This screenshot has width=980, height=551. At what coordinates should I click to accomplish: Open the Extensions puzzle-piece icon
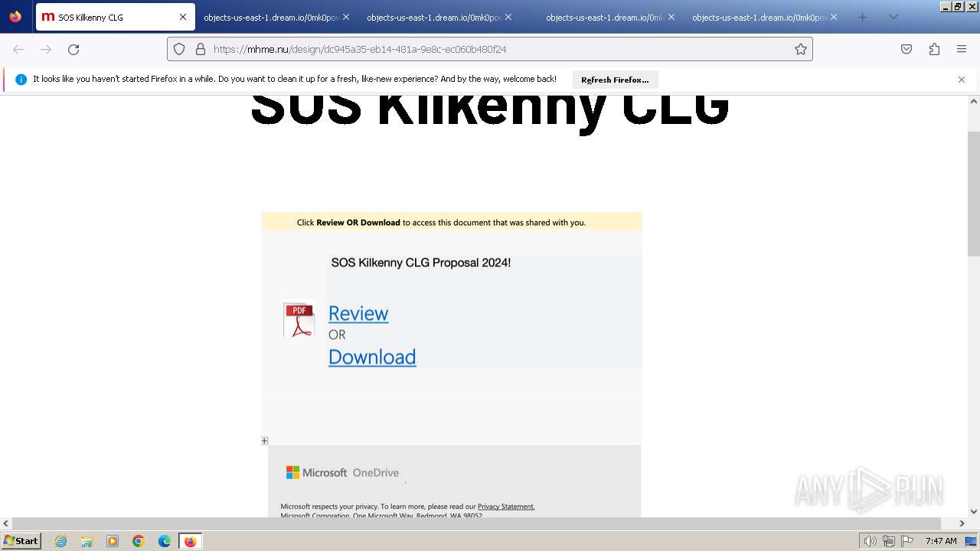pos(934,49)
